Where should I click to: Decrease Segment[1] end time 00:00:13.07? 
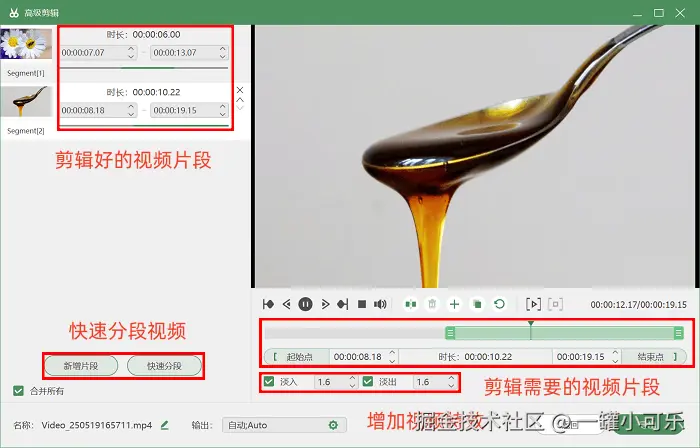223,56
